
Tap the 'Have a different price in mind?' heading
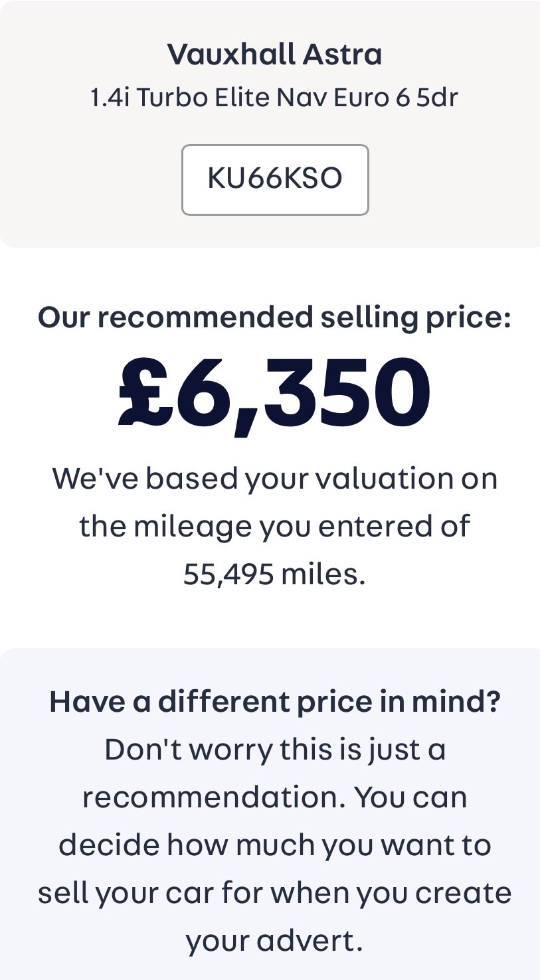[274, 702]
